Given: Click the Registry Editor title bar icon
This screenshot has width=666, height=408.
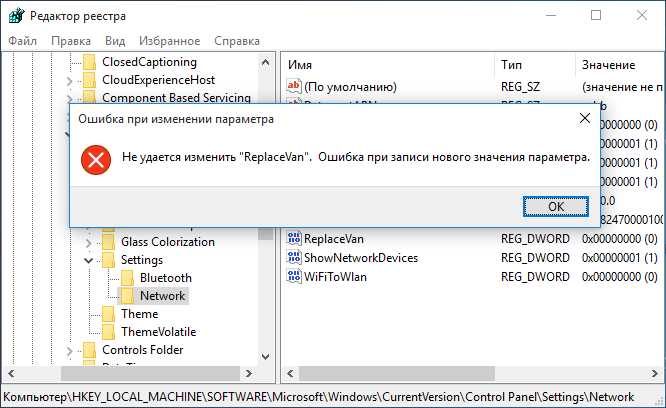Looking at the screenshot, I should tap(17, 16).
